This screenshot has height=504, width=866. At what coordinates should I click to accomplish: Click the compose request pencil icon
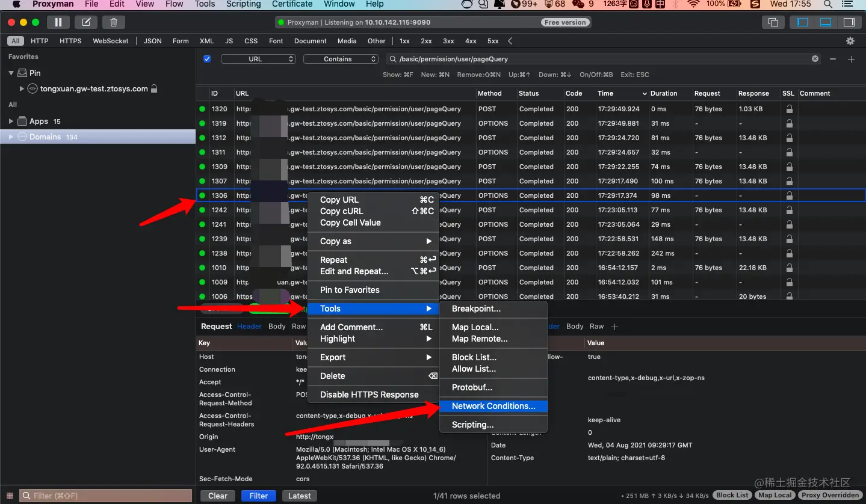click(x=86, y=22)
